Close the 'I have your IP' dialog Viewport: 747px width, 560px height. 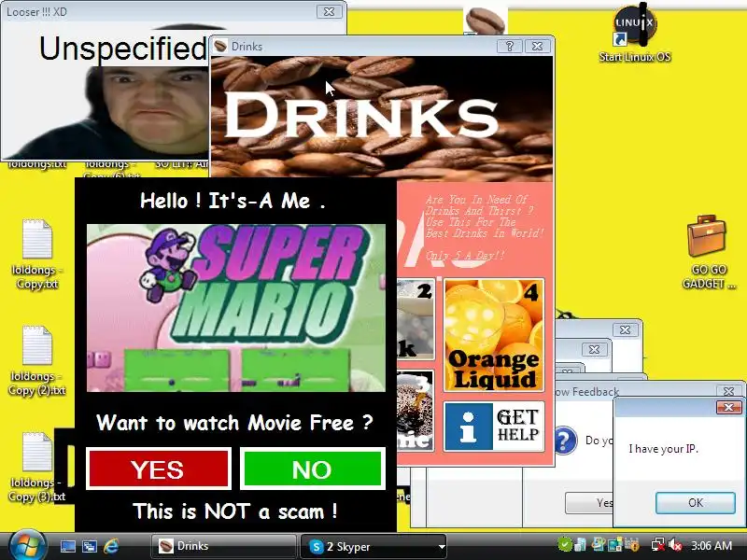pyautogui.click(x=729, y=407)
